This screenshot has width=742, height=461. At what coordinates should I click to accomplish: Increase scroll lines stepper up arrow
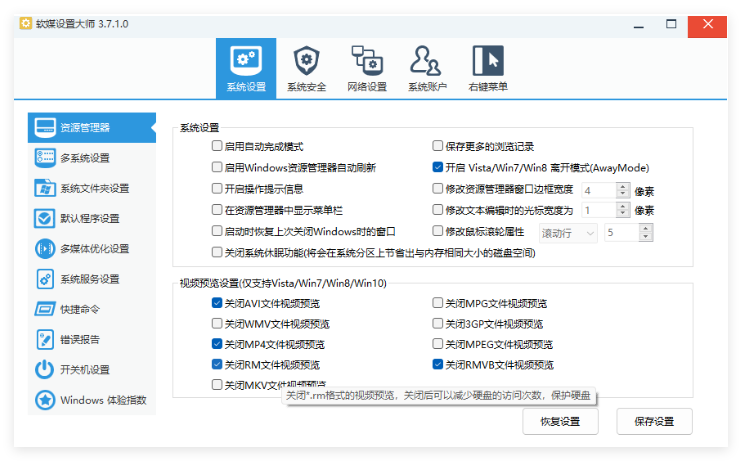(646, 229)
